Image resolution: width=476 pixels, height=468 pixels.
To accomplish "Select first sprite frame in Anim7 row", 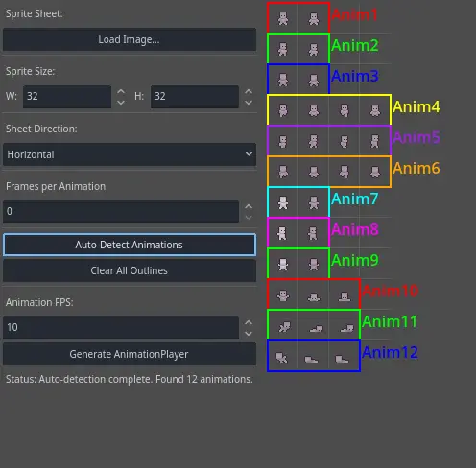I will click(283, 202).
